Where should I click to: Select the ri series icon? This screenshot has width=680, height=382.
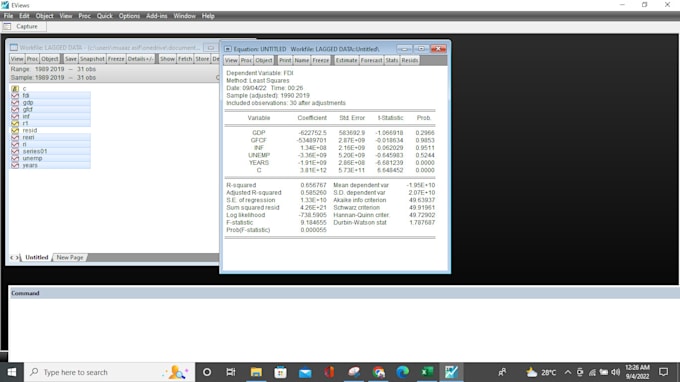(x=15, y=144)
